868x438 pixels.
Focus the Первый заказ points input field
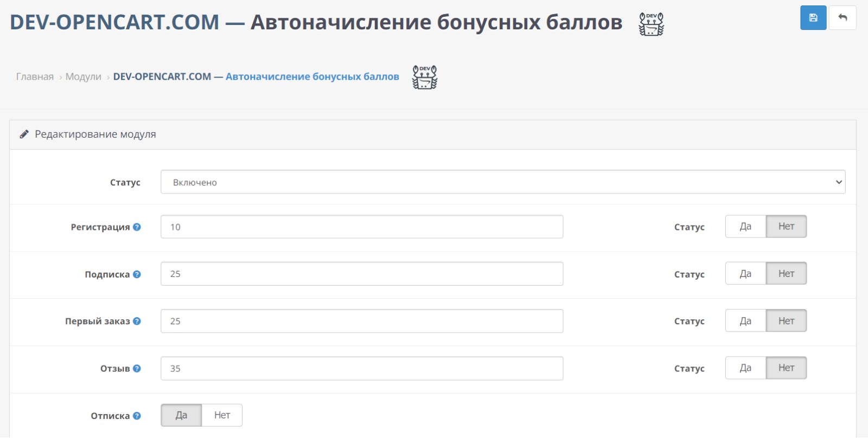(x=362, y=321)
